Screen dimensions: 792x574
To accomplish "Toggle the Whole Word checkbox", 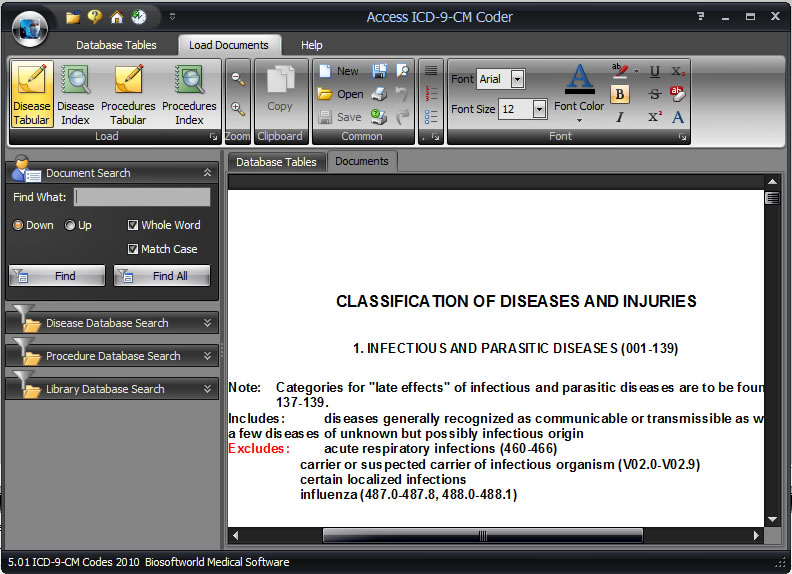I will point(133,225).
